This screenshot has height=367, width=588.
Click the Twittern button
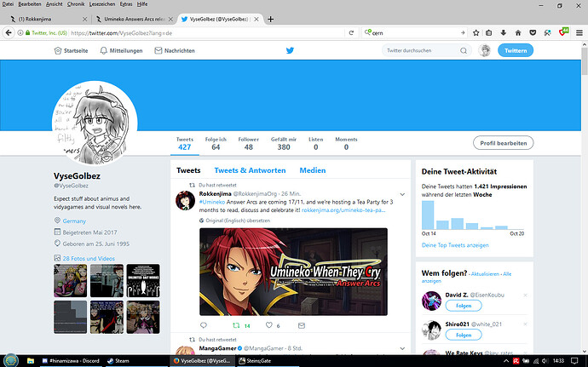pyautogui.click(x=516, y=50)
